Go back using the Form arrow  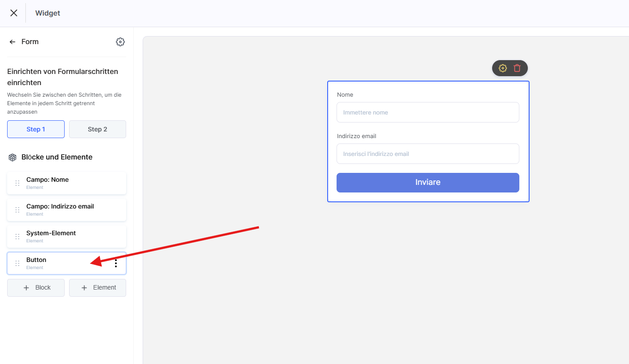[x=12, y=42]
